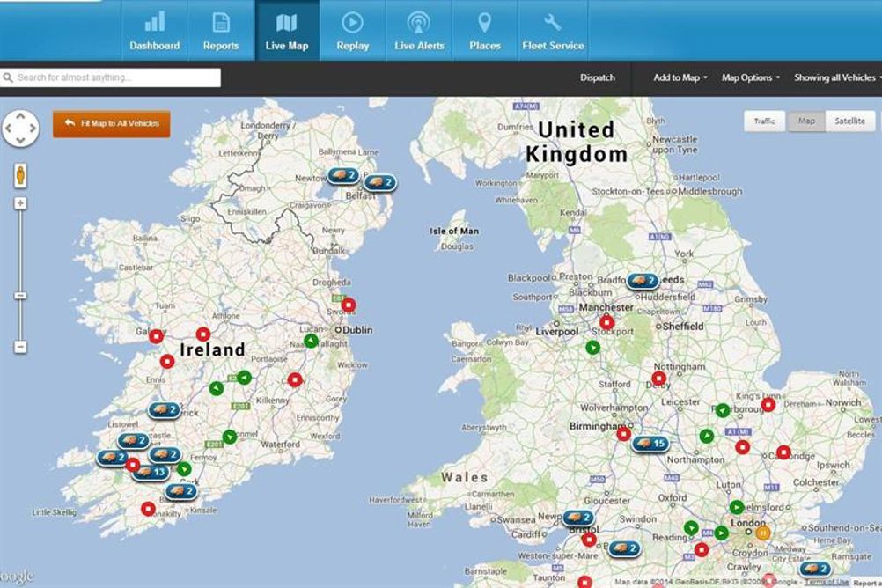Open the Reports tab
Screen dimensions: 882x588
click(x=220, y=31)
